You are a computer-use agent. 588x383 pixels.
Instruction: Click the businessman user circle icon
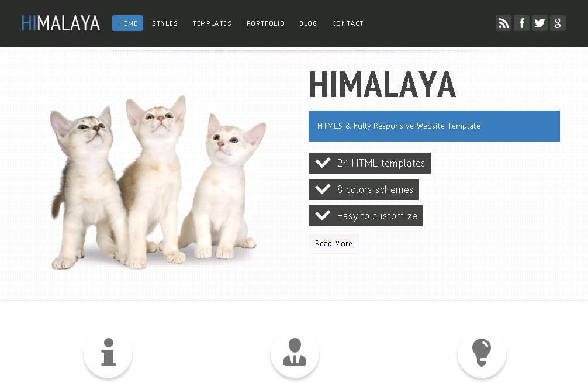[295, 353]
